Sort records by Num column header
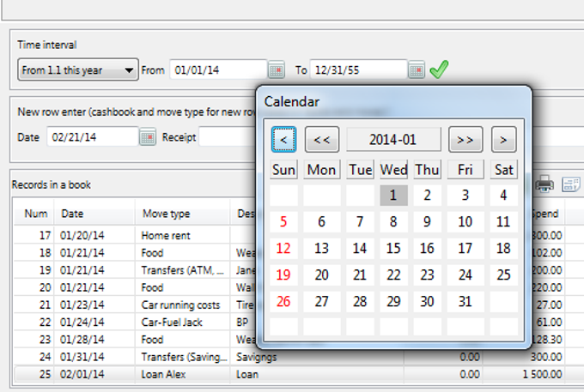 [x=35, y=214]
